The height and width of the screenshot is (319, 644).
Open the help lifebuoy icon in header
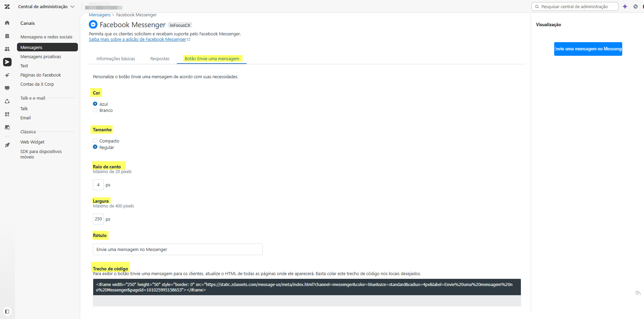coord(635,6)
